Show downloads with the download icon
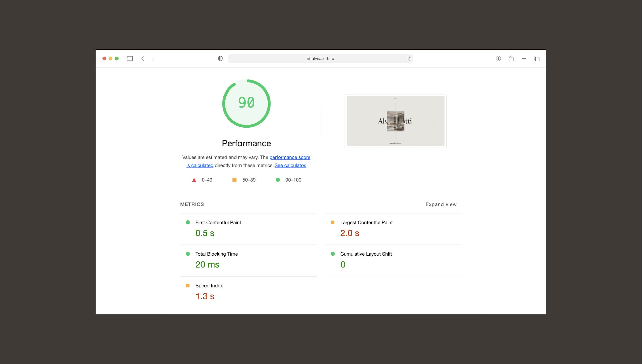The width and height of the screenshot is (642, 364). (498, 58)
